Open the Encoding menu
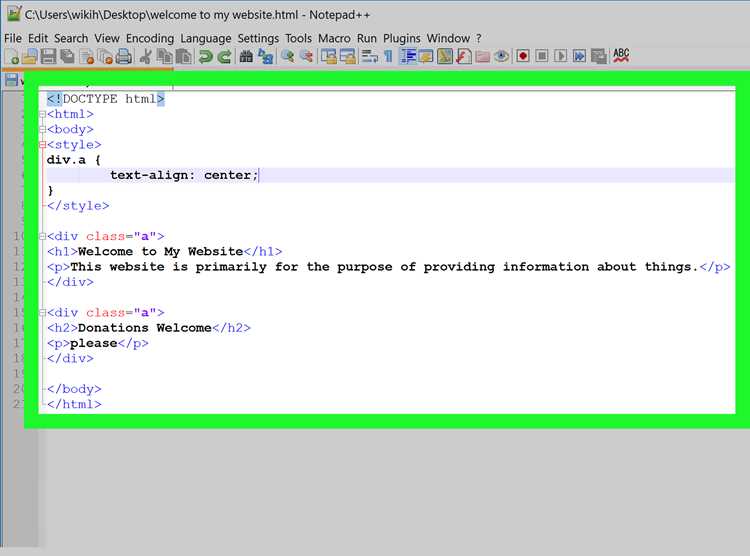This screenshot has height=556, width=750. pos(150,38)
